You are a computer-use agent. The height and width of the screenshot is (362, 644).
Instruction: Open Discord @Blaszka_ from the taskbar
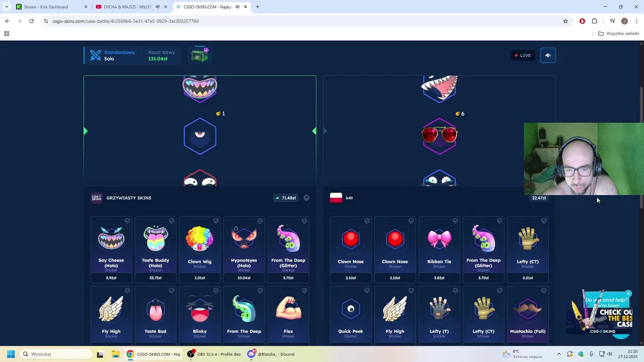pos(271,354)
